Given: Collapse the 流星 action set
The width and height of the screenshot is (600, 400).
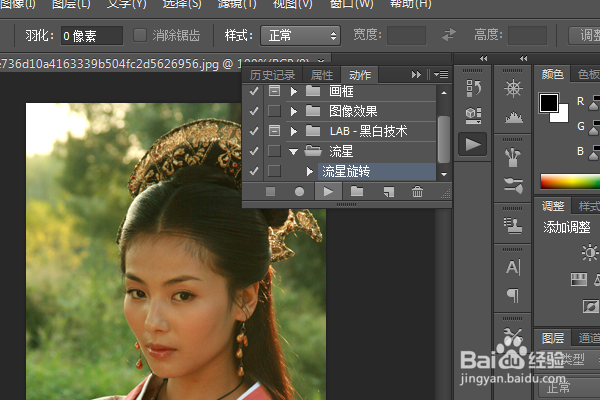Looking at the screenshot, I should click(x=293, y=152).
